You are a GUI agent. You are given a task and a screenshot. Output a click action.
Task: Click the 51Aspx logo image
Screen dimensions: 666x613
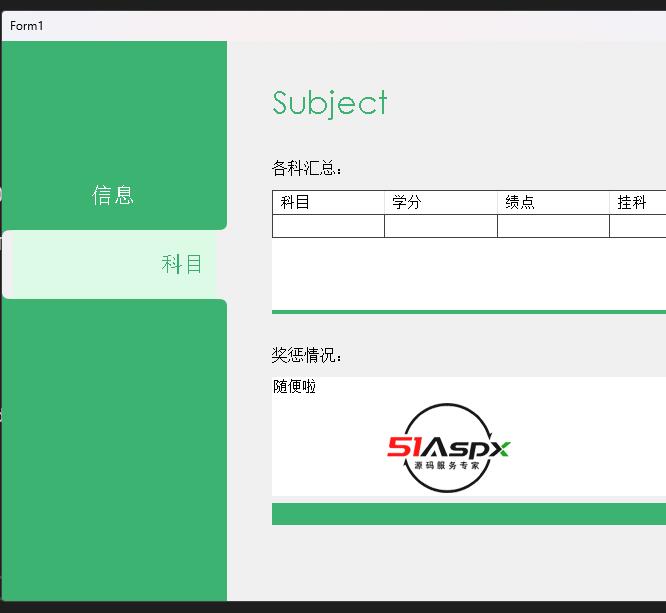[448, 448]
